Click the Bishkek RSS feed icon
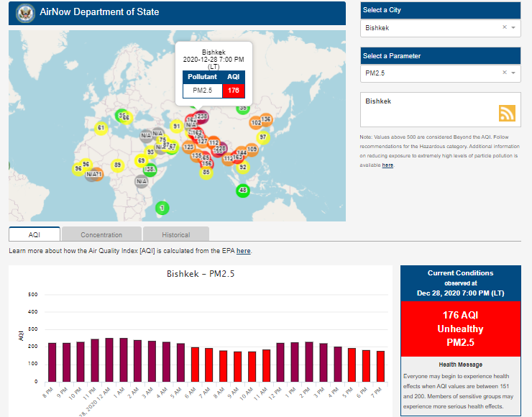532x417 pixels. (x=508, y=113)
